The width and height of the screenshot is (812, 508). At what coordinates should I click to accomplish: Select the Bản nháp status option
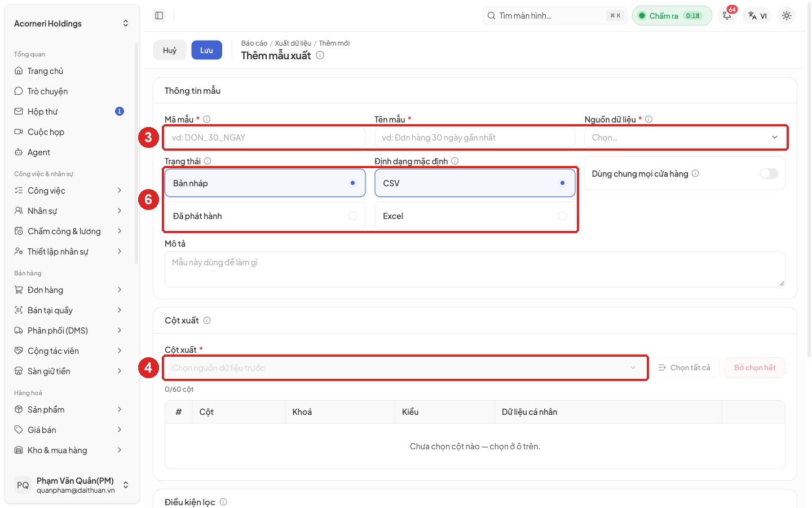pyautogui.click(x=265, y=183)
